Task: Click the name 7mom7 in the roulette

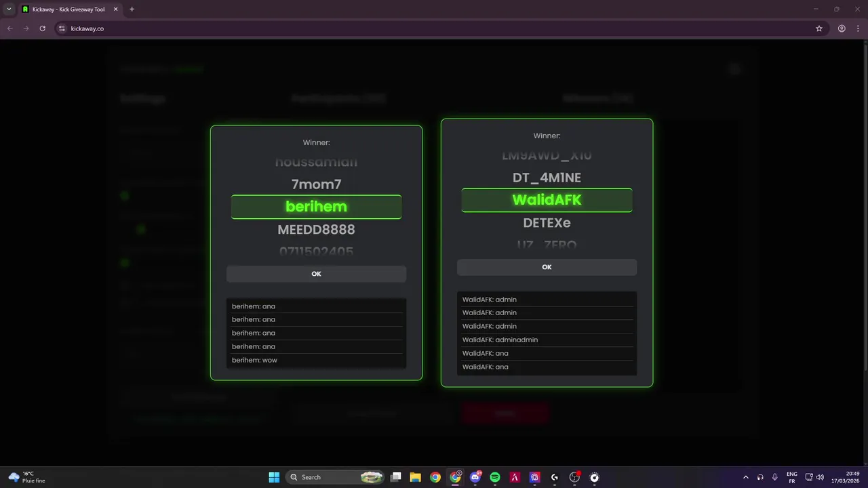Action: tap(316, 184)
